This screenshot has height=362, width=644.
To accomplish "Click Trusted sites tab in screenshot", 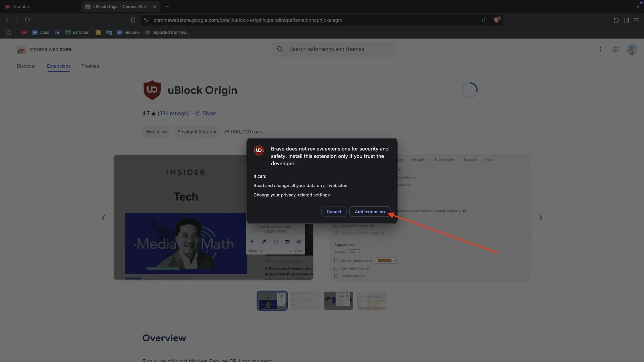I will point(444,160).
